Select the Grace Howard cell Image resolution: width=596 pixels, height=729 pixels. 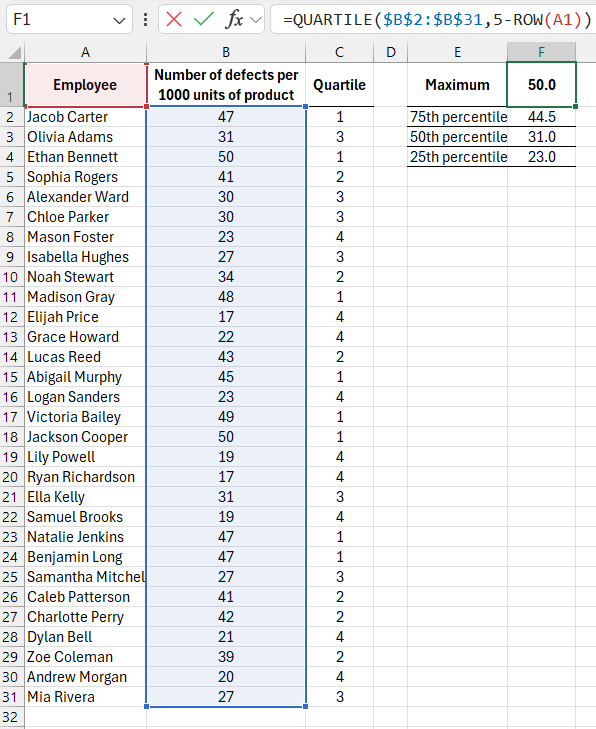click(x=85, y=337)
